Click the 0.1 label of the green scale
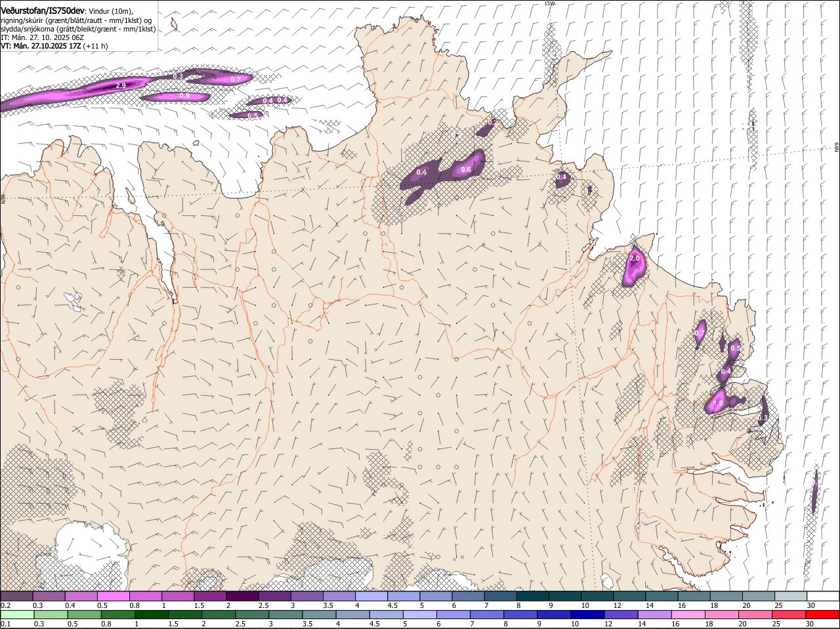 pos(5,624)
